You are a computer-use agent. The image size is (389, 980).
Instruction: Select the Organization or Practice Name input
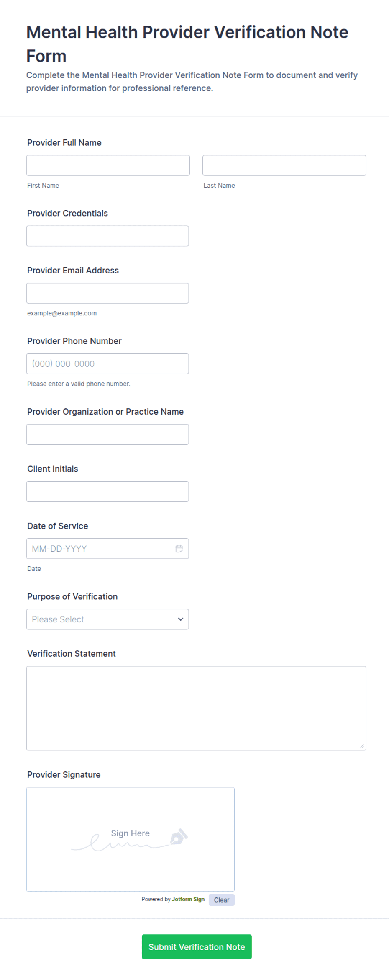(x=107, y=434)
